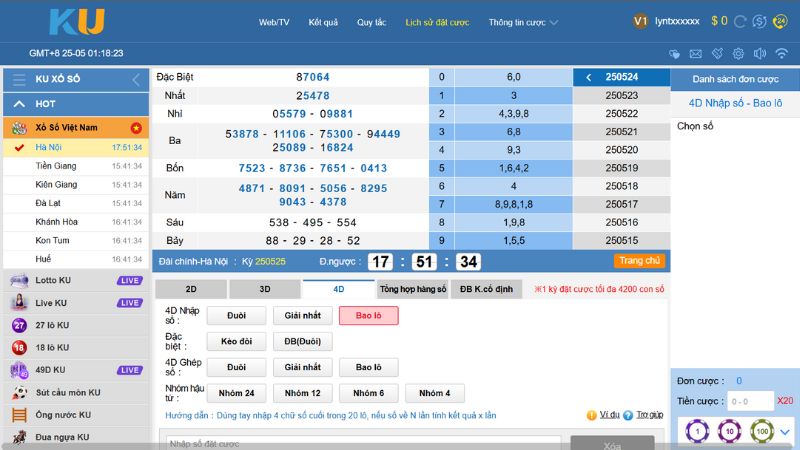Open the money transfer icon
This screenshot has height=450, width=800.
[x=759, y=21]
